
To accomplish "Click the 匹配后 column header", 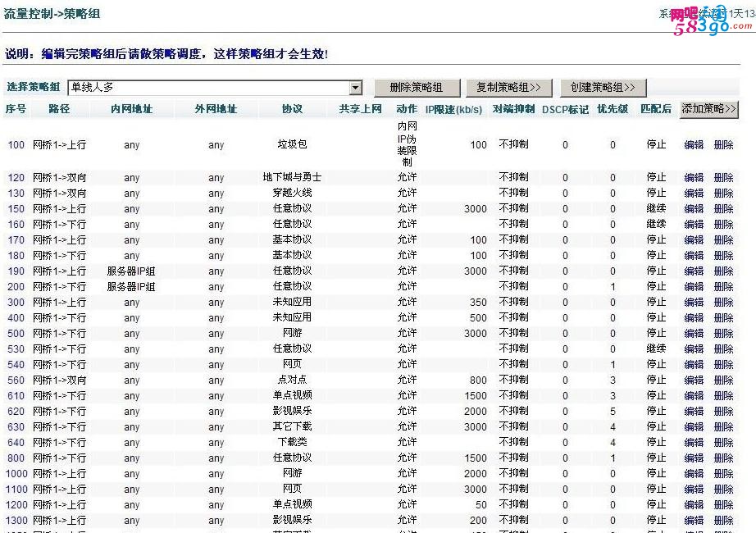I will pyautogui.click(x=656, y=109).
